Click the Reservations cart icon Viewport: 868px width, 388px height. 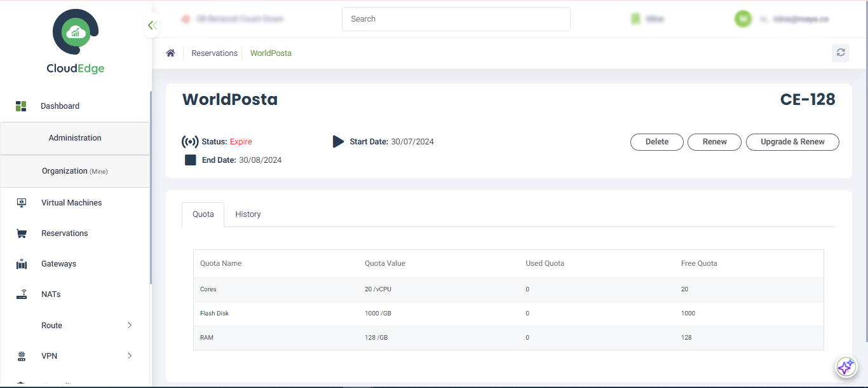pos(22,233)
